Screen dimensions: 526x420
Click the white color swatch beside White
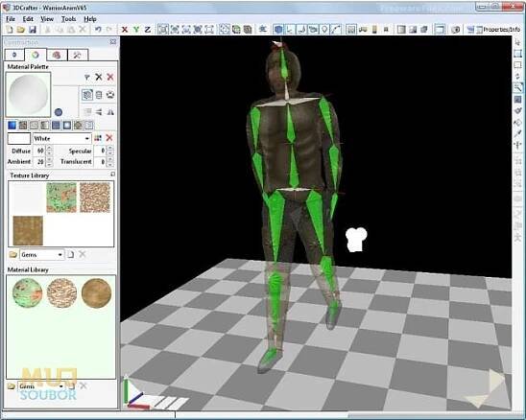(19, 138)
